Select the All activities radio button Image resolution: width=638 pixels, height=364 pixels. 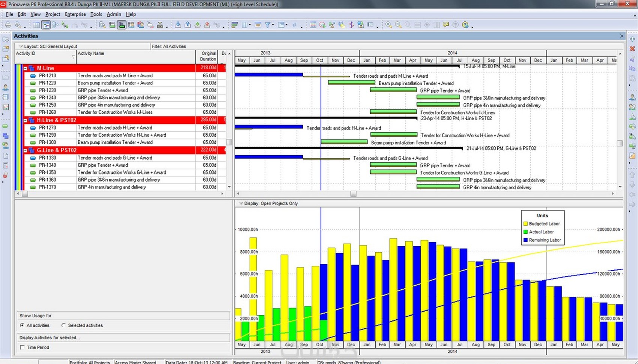coord(22,325)
